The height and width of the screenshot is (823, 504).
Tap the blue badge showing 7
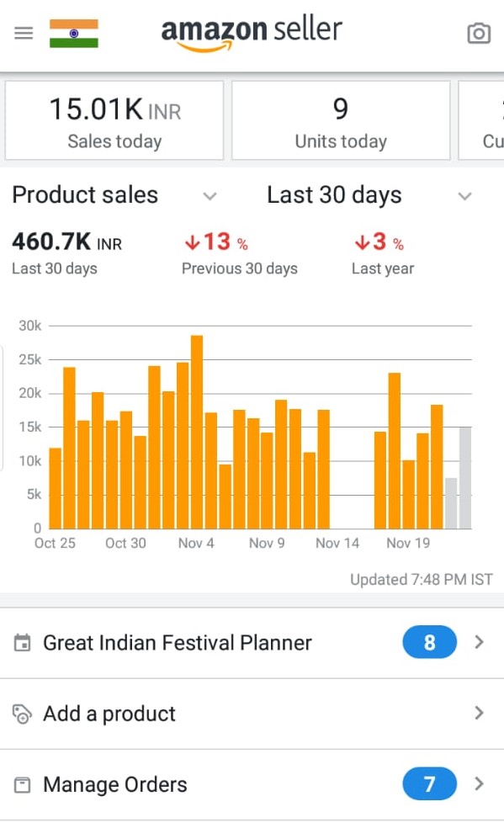coord(429,783)
